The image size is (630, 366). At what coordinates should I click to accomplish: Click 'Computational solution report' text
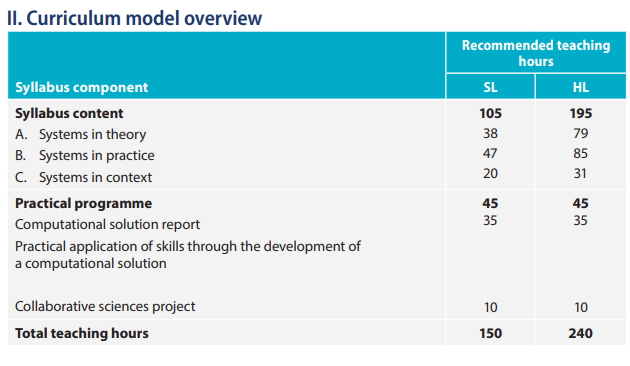pos(107,224)
